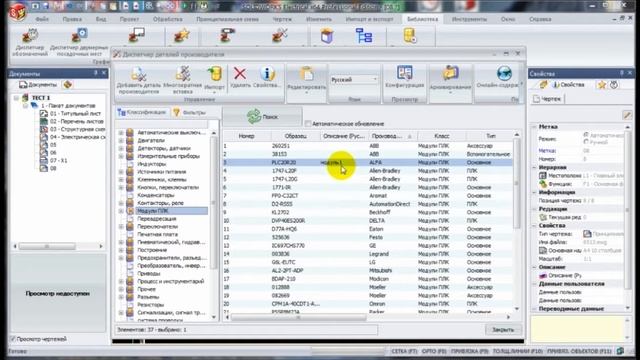Sort by the Образец column header
This screenshot has height=360, width=640.
coord(296,136)
